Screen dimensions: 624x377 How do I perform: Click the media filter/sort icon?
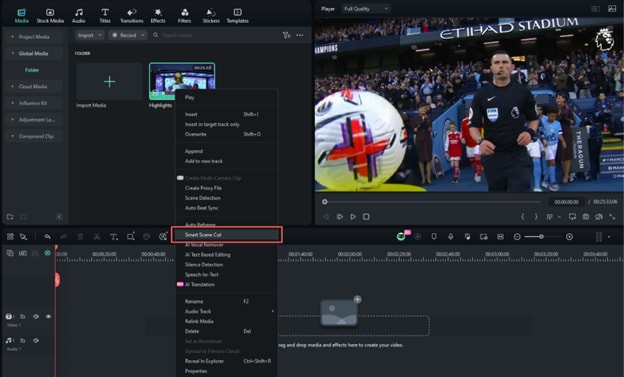pos(287,35)
